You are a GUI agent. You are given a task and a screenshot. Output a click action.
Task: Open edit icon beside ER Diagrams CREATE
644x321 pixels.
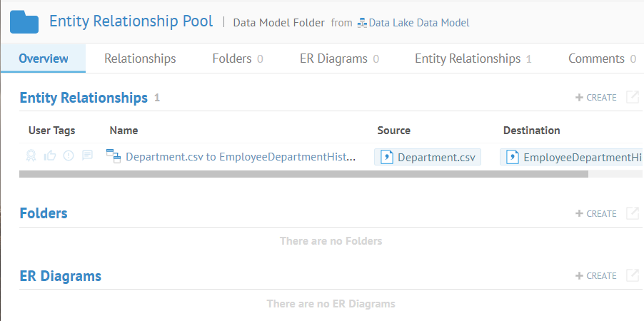click(x=632, y=275)
